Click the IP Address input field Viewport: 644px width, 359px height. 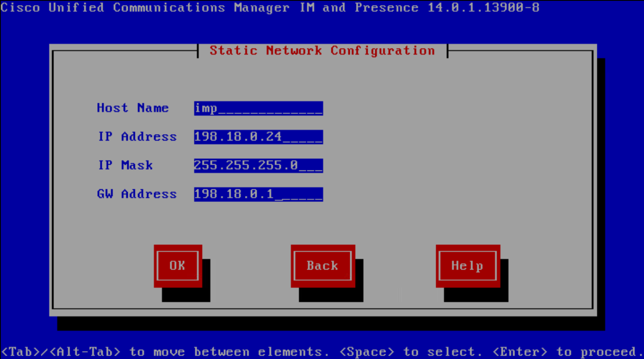coord(258,137)
